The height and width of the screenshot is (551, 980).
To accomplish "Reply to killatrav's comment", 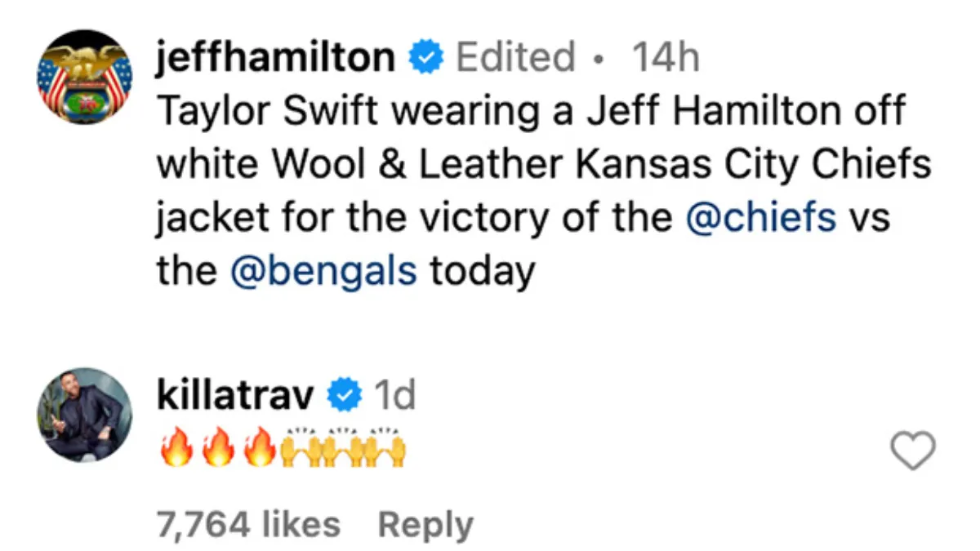I will (425, 525).
